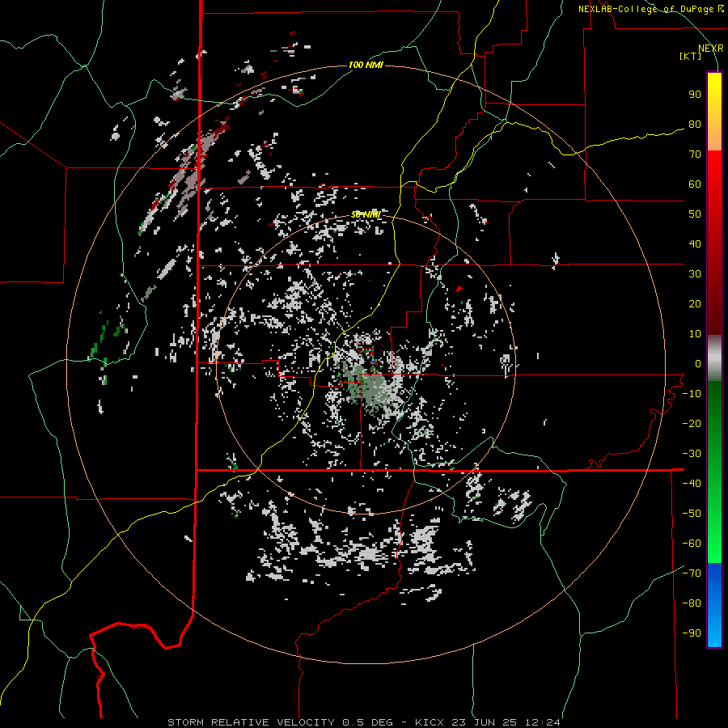The width and height of the screenshot is (728, 728).
Task: Click the 0 value on the velocity scale
Action: [698, 364]
